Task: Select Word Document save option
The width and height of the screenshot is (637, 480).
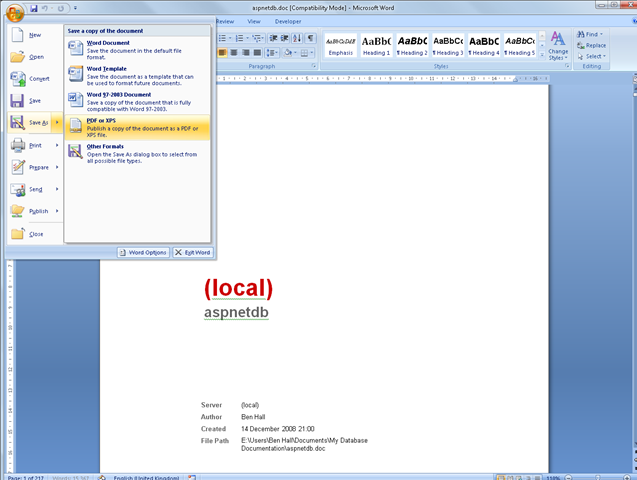Action: click(137, 50)
